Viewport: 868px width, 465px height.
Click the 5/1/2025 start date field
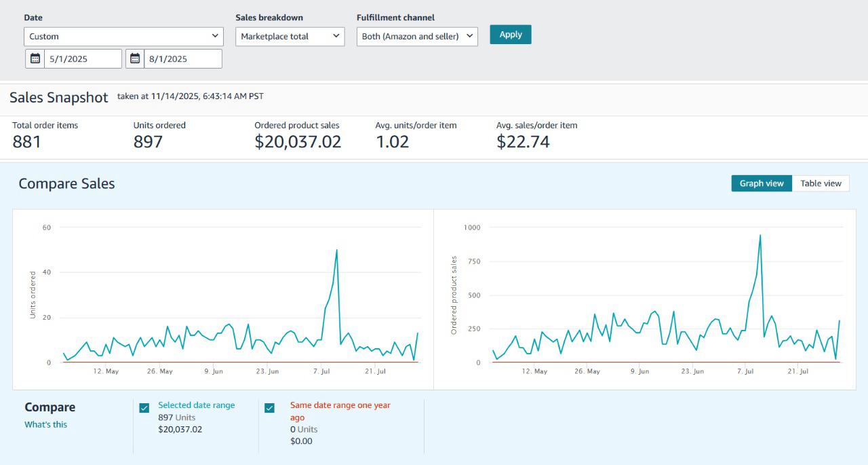[83, 59]
